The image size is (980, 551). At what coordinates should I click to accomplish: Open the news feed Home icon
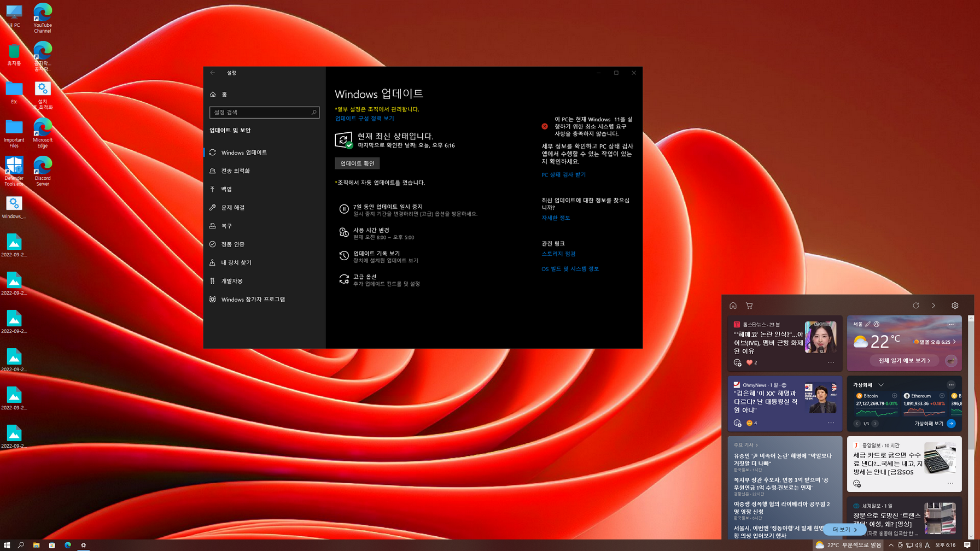733,306
